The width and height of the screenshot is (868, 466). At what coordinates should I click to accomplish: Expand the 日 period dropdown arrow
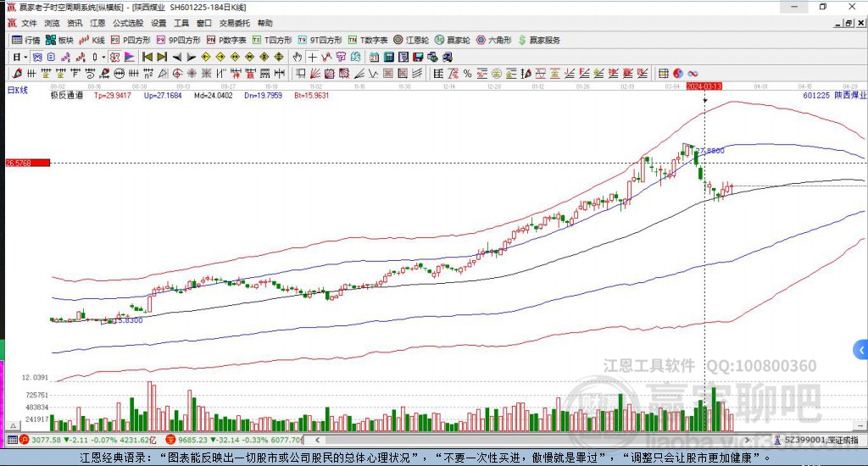point(25,57)
